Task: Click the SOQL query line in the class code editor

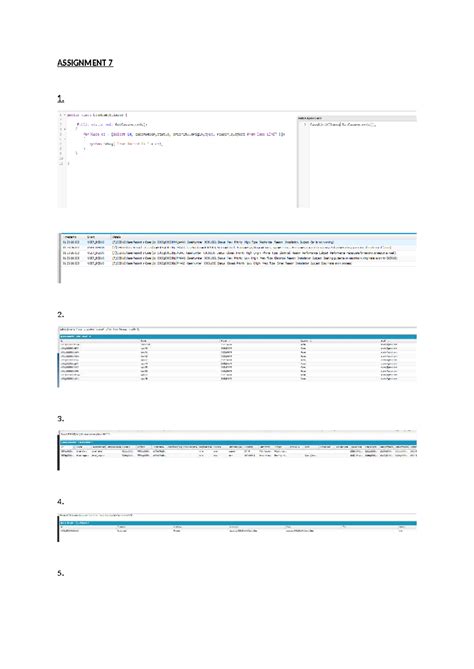Action: coord(184,134)
